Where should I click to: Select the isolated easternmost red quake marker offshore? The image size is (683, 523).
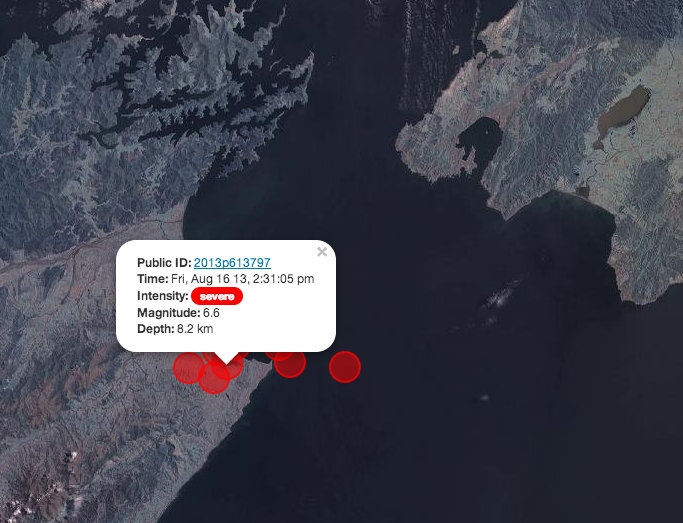(x=345, y=367)
